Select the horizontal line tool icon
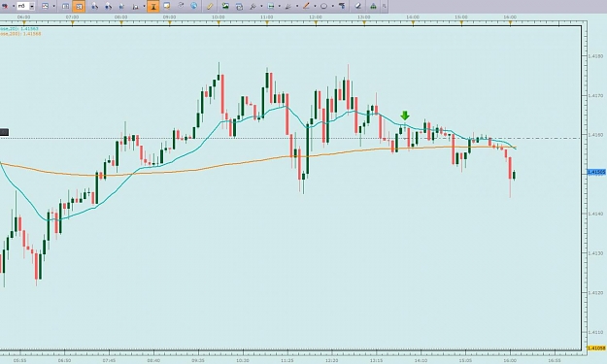This screenshot has height=364, width=607. tap(271, 6)
